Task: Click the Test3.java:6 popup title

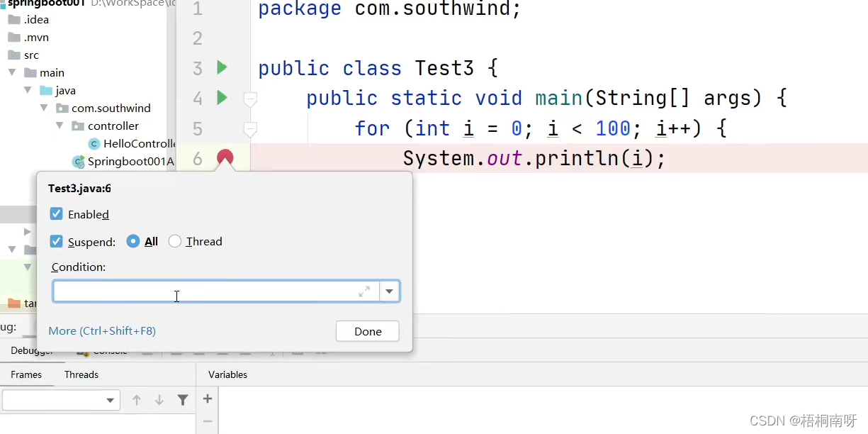Action: coord(79,189)
